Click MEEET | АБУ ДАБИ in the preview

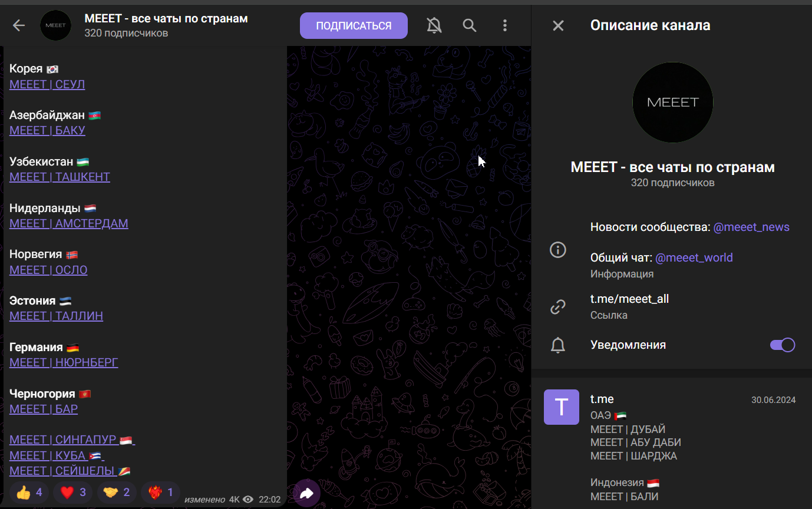636,442
